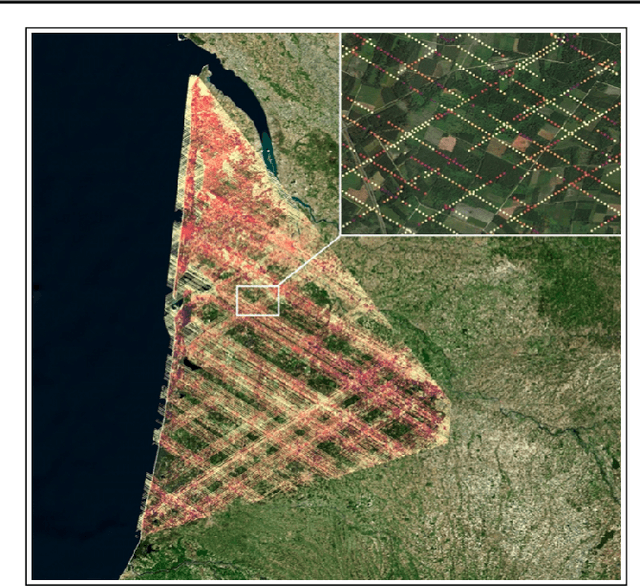Click the white connector line to the inset
Image resolution: width=640 pixels, height=587 pixels.
click(x=308, y=260)
